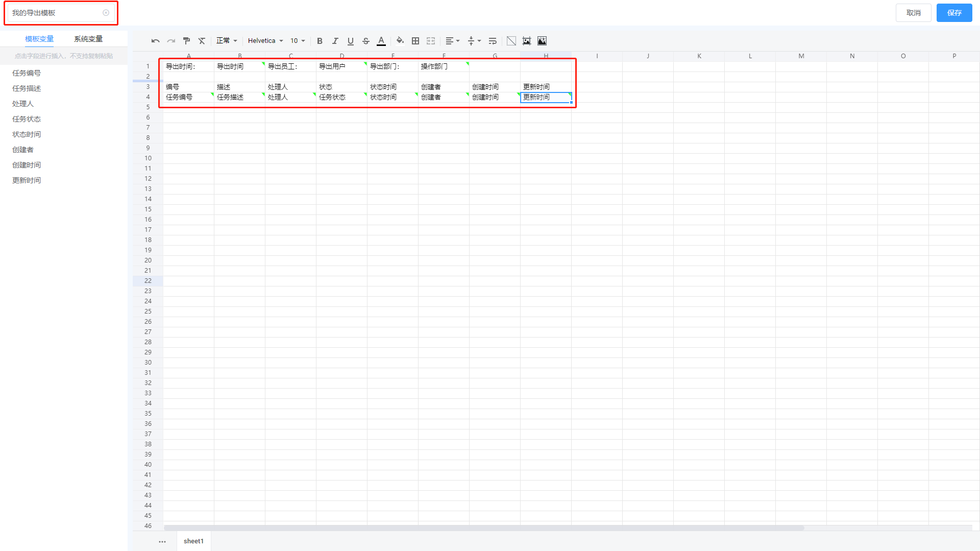Screen dimensions: 980x551
Task: Insert sidebar 创建者 variable
Action: [23, 150]
